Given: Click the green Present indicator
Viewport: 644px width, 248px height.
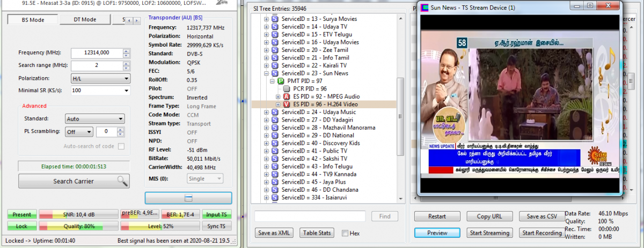Looking at the screenshot, I should pos(22,215).
